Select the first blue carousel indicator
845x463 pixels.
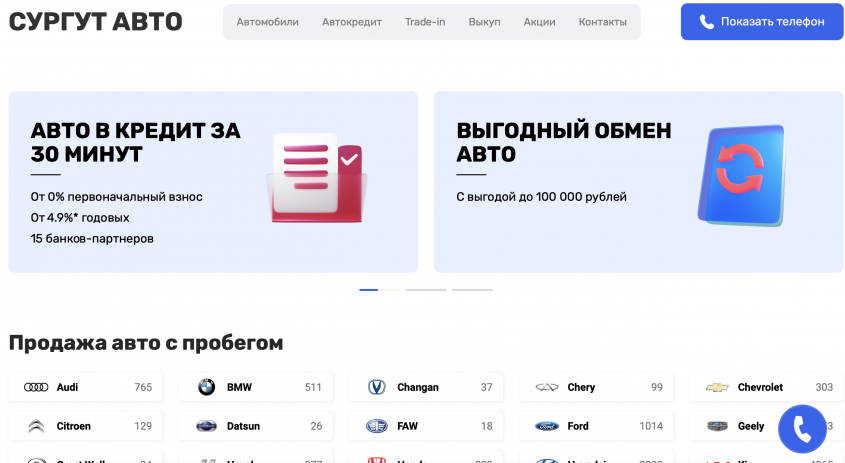(x=368, y=290)
